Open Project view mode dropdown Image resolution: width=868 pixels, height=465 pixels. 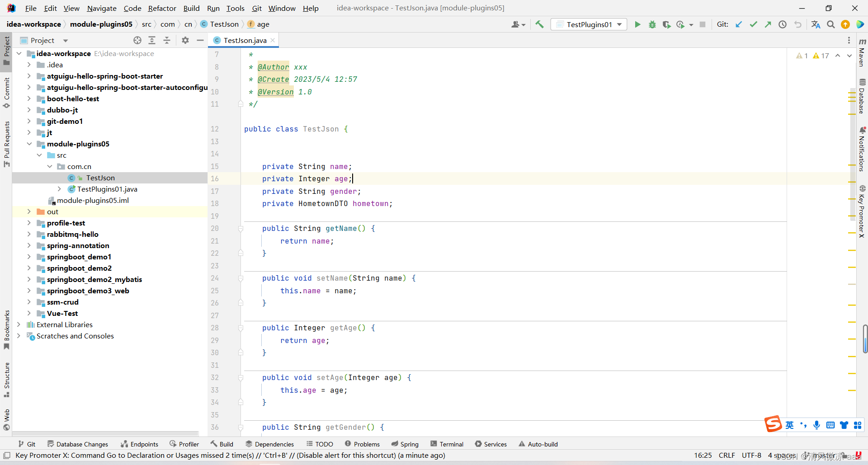pos(66,41)
